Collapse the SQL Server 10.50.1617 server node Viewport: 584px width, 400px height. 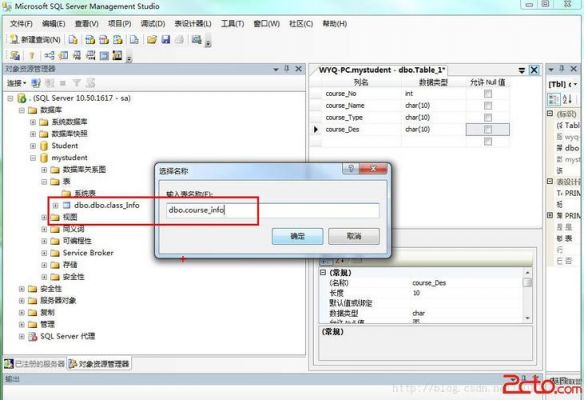10,98
